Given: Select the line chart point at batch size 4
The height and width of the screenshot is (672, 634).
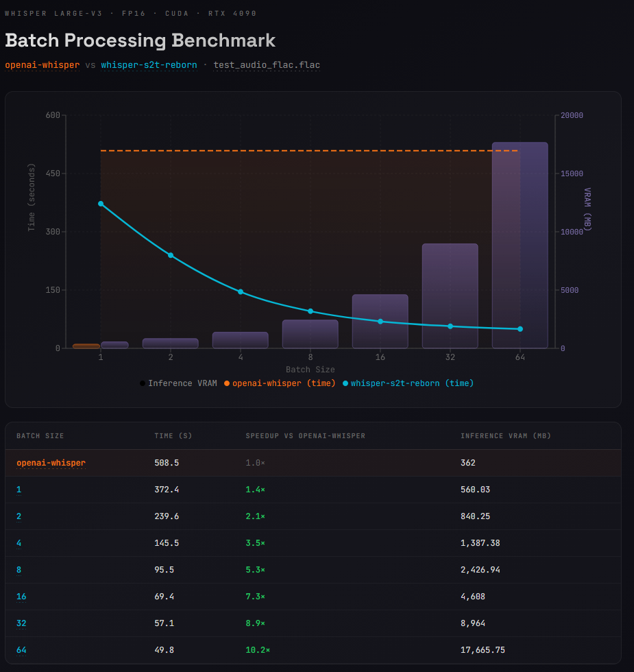Looking at the screenshot, I should click(241, 292).
